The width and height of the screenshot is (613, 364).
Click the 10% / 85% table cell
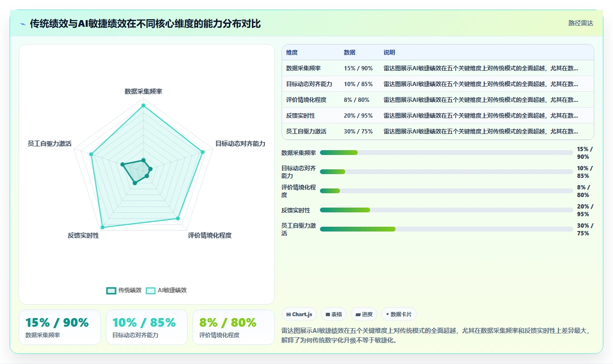click(x=358, y=84)
